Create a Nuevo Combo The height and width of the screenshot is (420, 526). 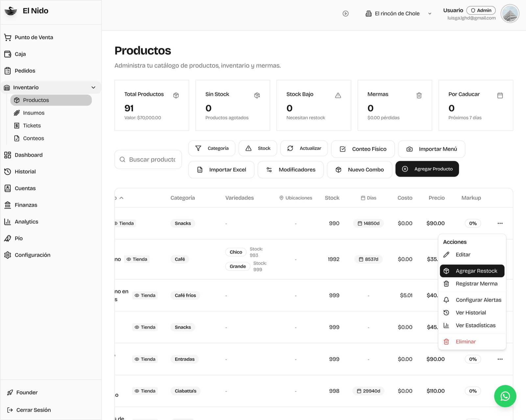(360, 170)
